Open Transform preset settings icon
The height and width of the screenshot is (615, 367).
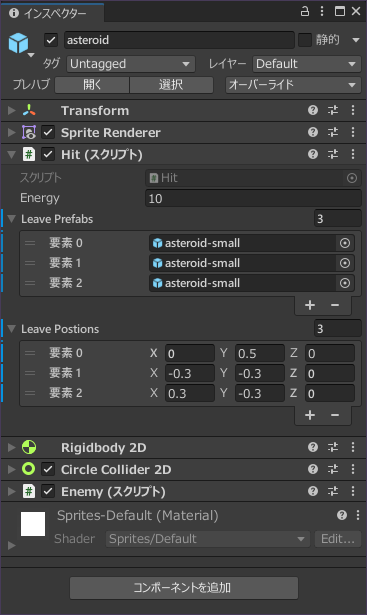tap(333, 110)
